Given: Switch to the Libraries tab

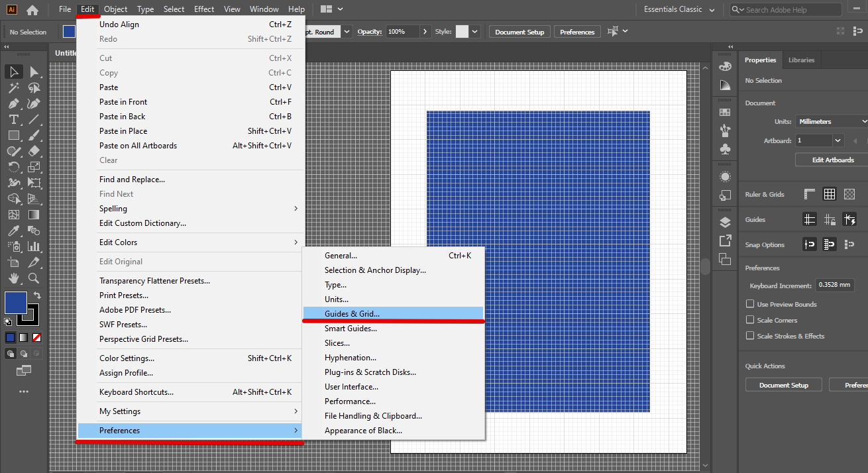Looking at the screenshot, I should point(801,60).
